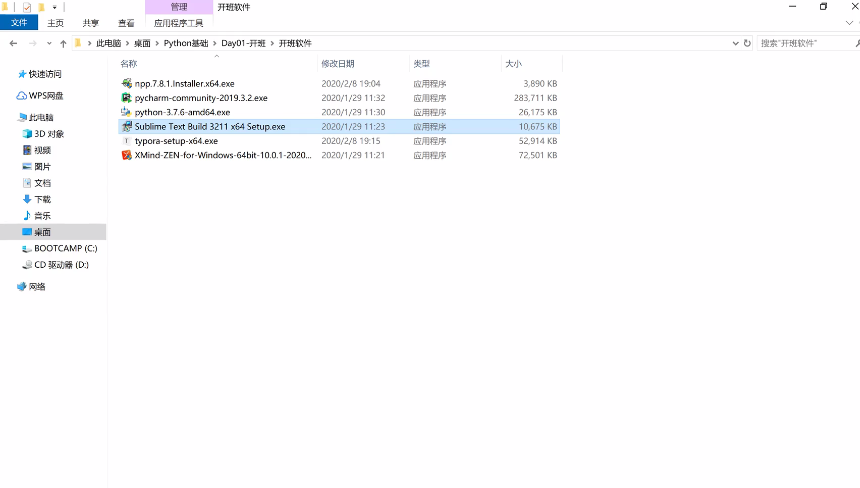Select the XMind-ZEN-for-Windows-64bit filename
Screen dimensions: 860x488
pos(223,155)
